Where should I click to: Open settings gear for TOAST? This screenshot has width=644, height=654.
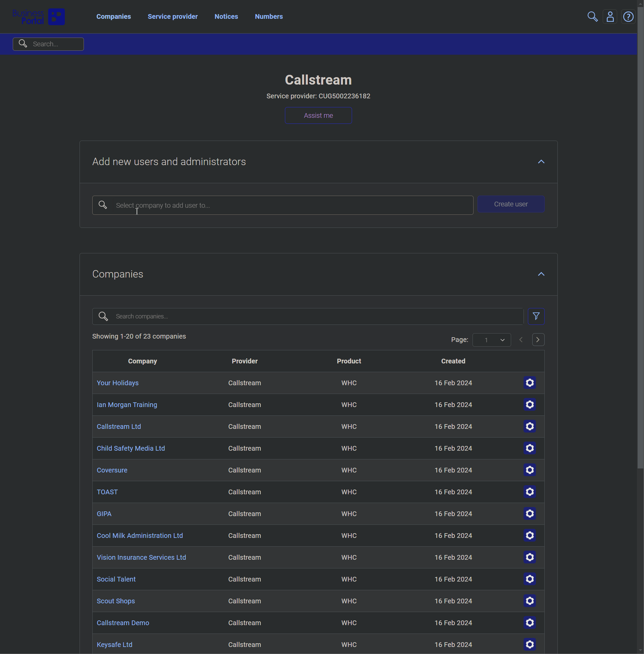coord(530,492)
